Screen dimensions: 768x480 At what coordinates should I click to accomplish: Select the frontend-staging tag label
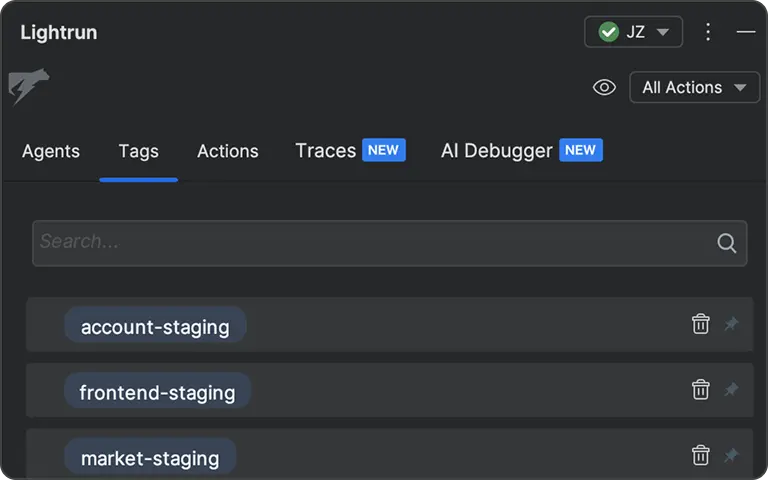(157, 392)
